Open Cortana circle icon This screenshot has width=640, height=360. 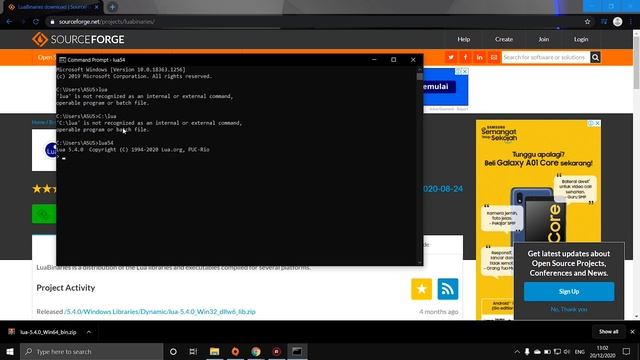173,351
